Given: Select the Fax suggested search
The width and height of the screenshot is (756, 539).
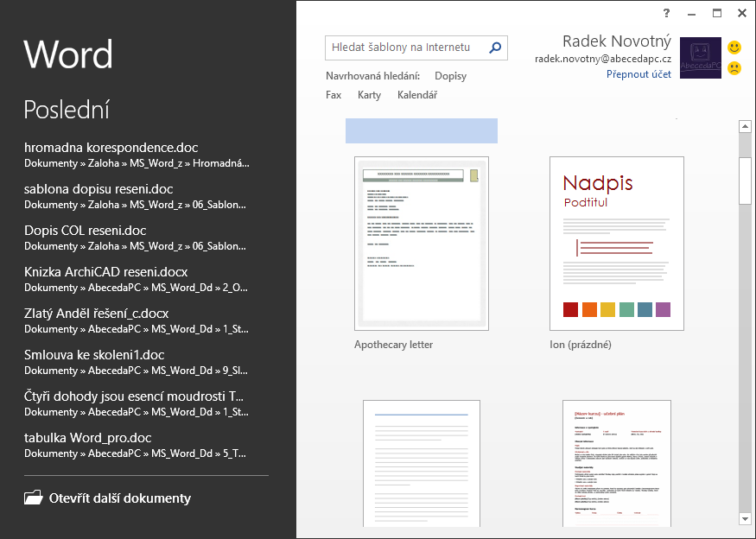Looking at the screenshot, I should point(334,95).
